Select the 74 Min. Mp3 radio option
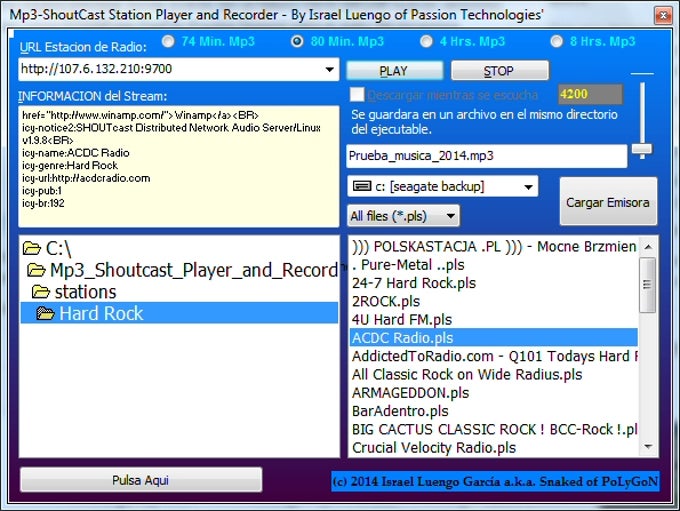Viewport: 680px width, 511px height. click(x=168, y=41)
